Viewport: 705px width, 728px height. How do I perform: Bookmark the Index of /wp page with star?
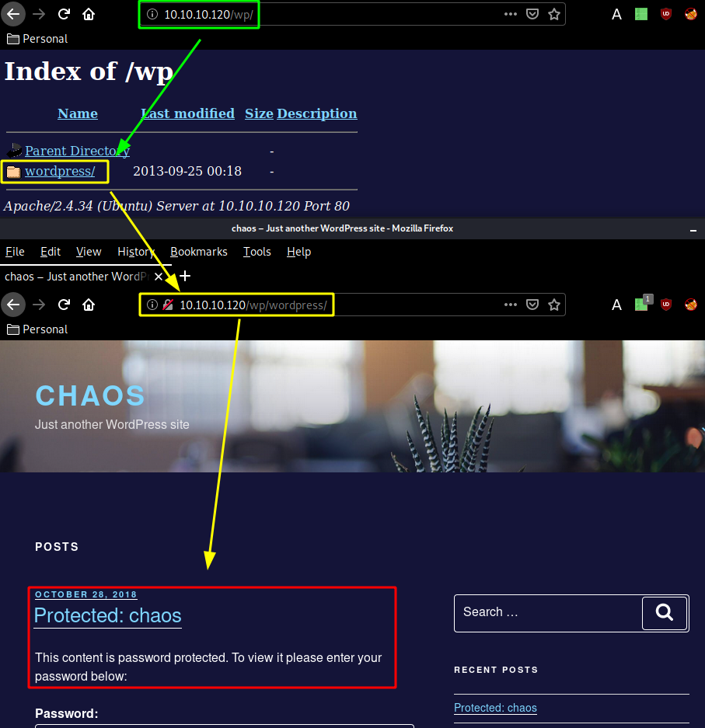554,15
